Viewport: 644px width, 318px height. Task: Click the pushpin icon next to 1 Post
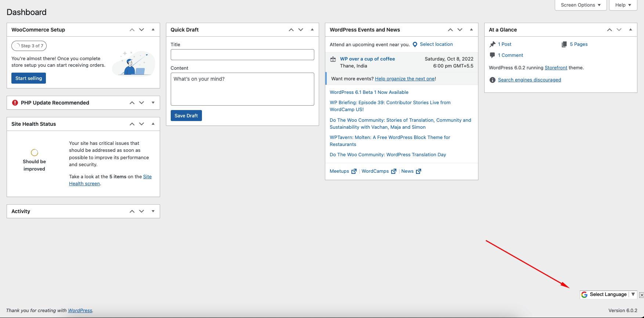(x=492, y=44)
